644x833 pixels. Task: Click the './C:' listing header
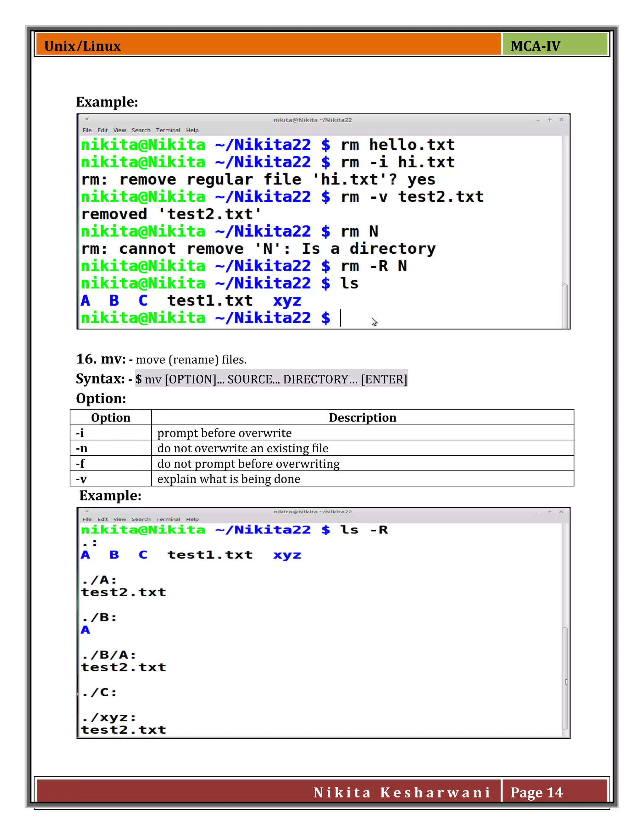tap(99, 692)
